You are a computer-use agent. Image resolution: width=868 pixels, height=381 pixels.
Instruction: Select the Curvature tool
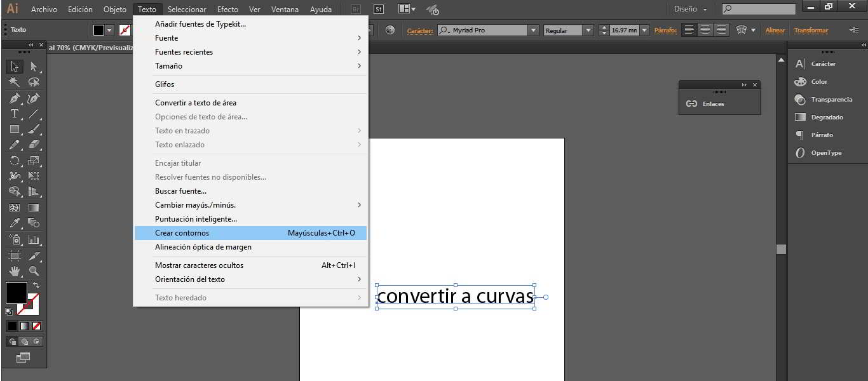pos(34,98)
